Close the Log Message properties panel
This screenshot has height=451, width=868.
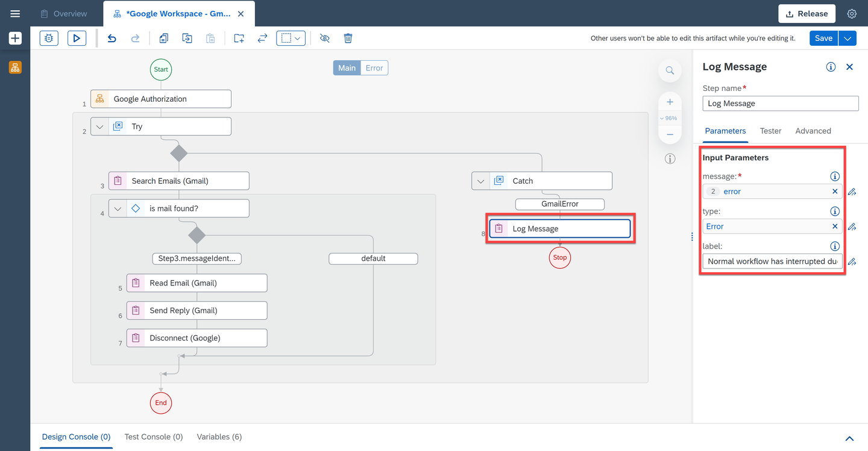click(850, 67)
